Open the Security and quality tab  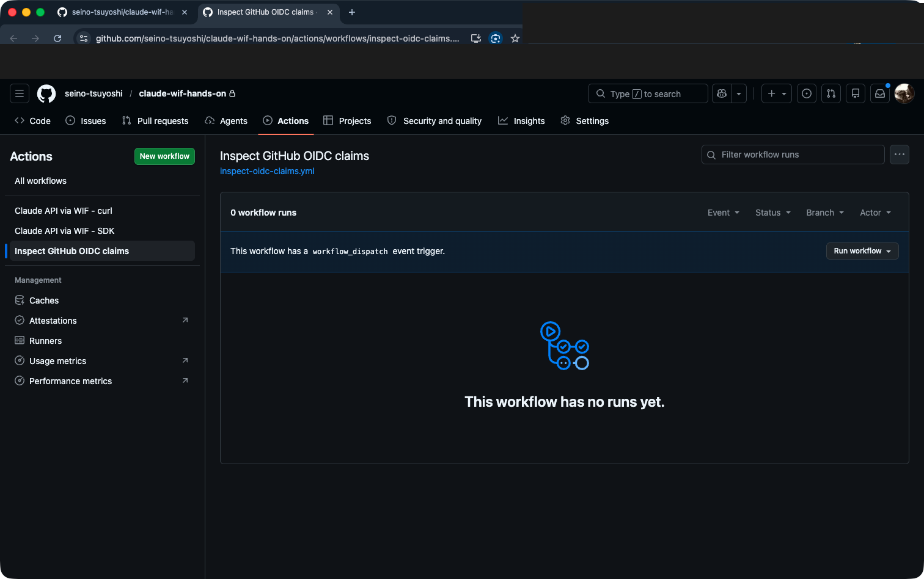[x=435, y=121]
